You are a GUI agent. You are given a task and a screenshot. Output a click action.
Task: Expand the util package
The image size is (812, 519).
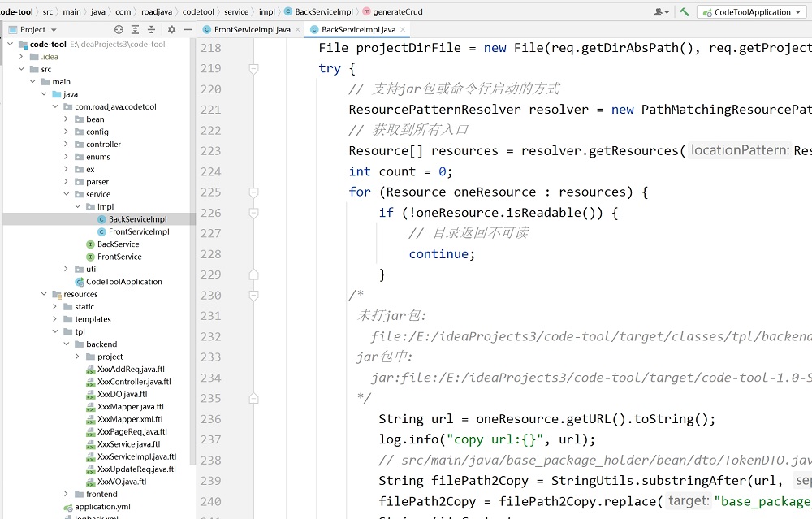[x=66, y=269]
